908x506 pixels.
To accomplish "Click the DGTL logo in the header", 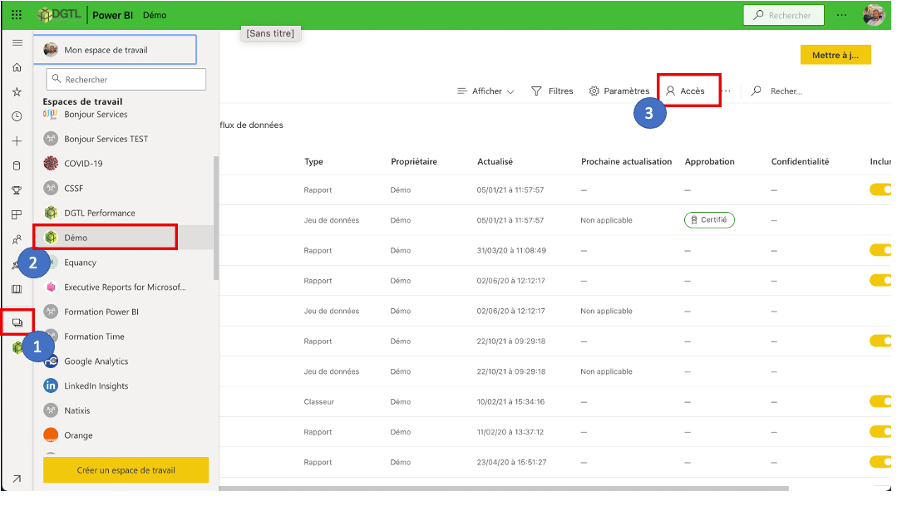I will point(59,14).
